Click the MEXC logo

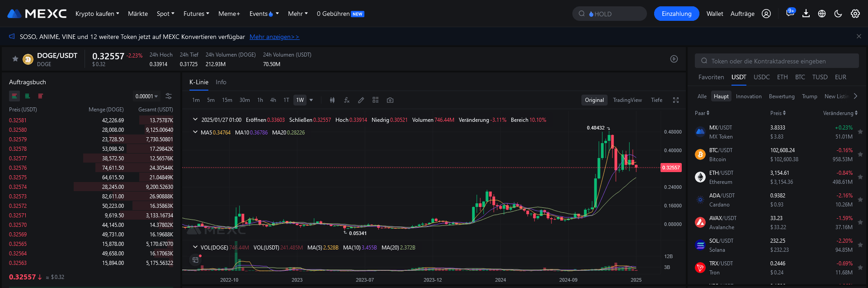tap(37, 14)
